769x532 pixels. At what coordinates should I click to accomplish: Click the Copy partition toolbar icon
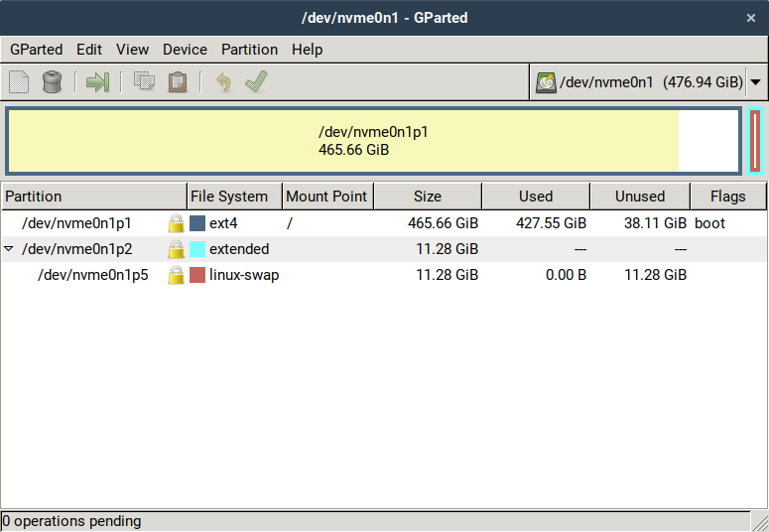click(x=144, y=82)
